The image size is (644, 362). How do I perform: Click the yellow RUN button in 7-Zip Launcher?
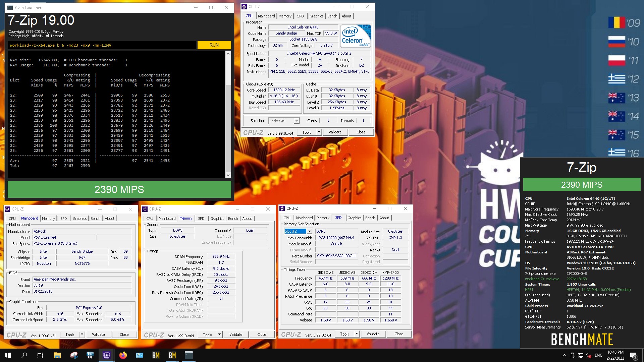(x=214, y=45)
